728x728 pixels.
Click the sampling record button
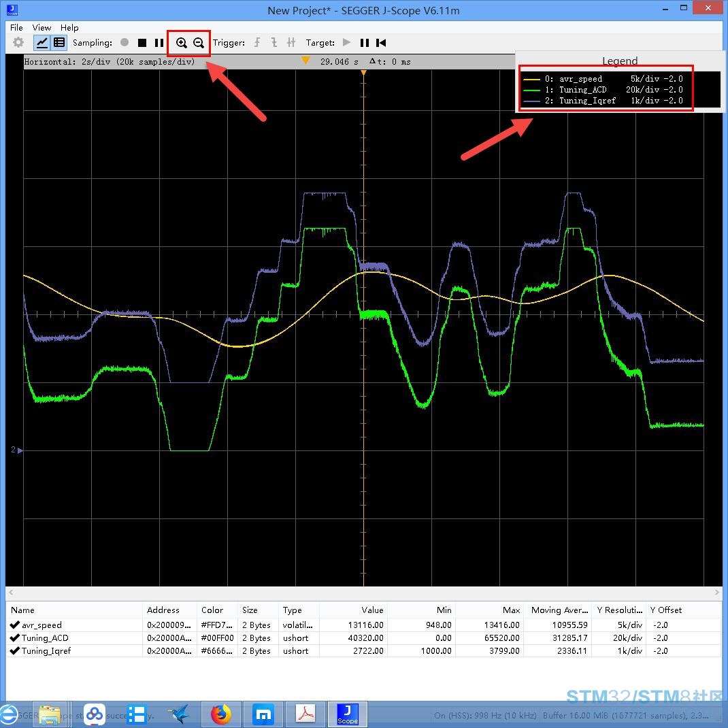125,43
